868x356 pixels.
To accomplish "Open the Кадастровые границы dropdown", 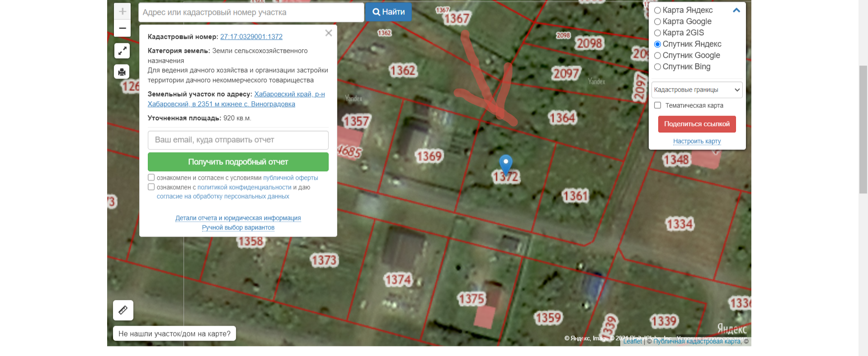I will [x=697, y=90].
